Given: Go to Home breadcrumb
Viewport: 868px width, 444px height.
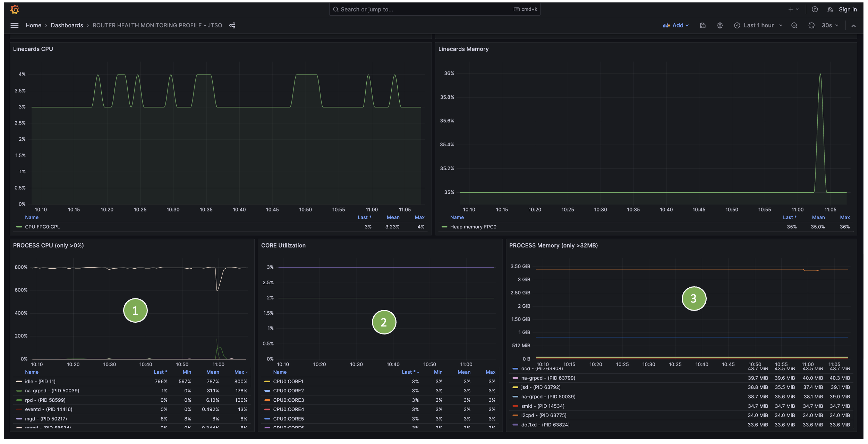Looking at the screenshot, I should [33, 25].
